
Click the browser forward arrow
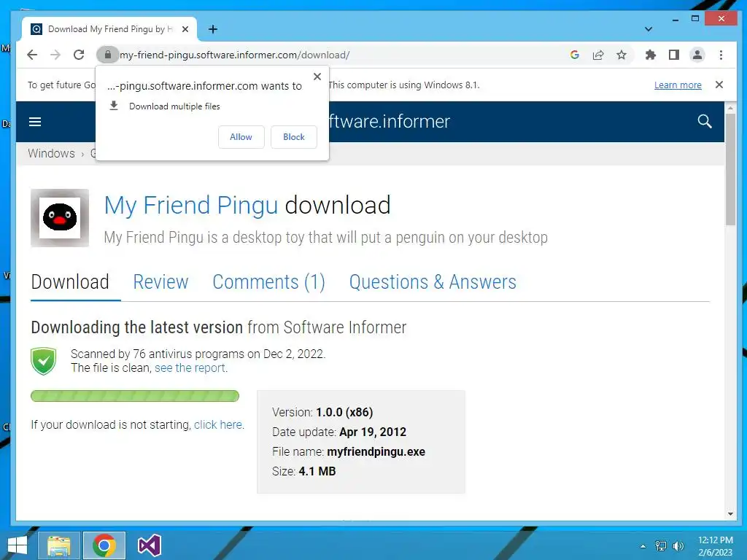[55, 55]
